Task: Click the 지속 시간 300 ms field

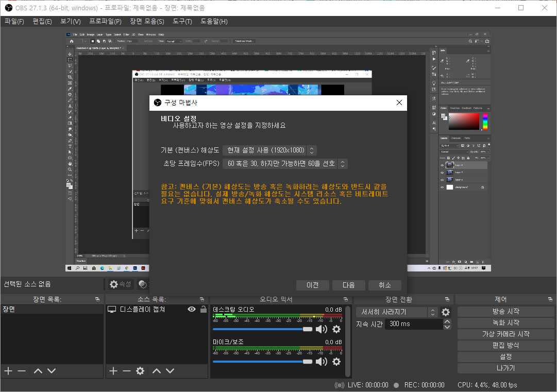Action: pos(414,324)
